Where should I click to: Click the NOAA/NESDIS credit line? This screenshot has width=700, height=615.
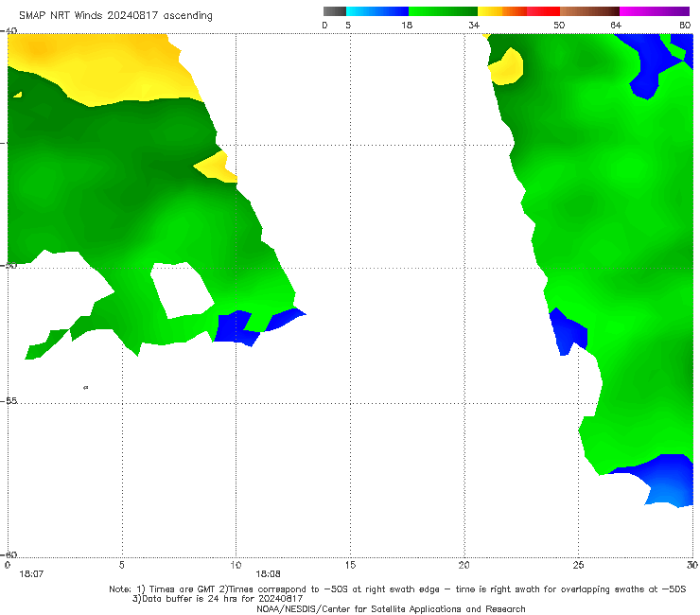(391, 608)
